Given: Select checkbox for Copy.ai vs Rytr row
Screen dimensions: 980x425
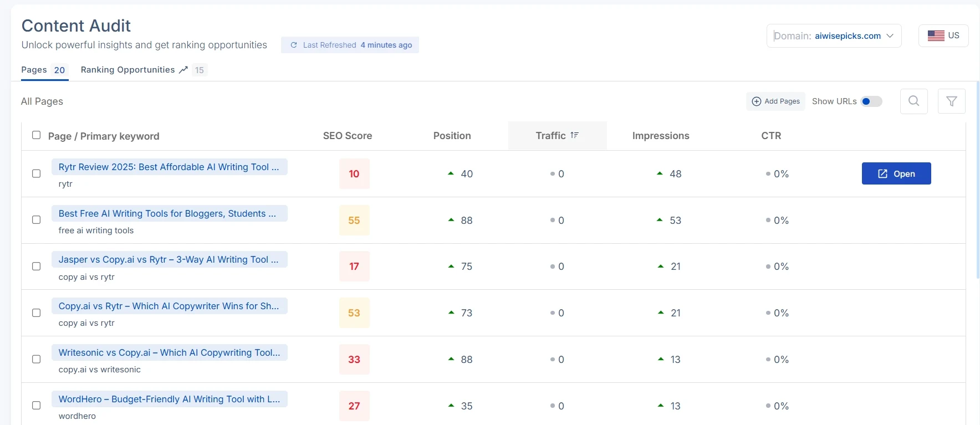Looking at the screenshot, I should 37,313.
